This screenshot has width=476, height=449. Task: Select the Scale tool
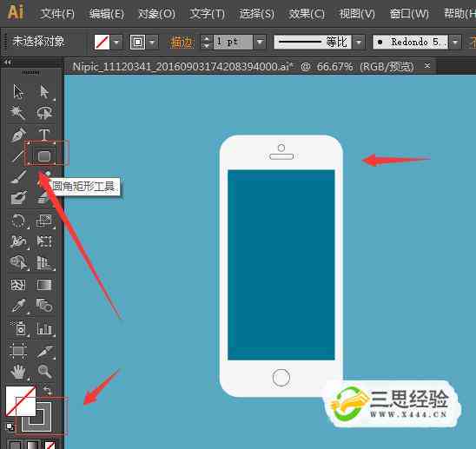(x=44, y=221)
